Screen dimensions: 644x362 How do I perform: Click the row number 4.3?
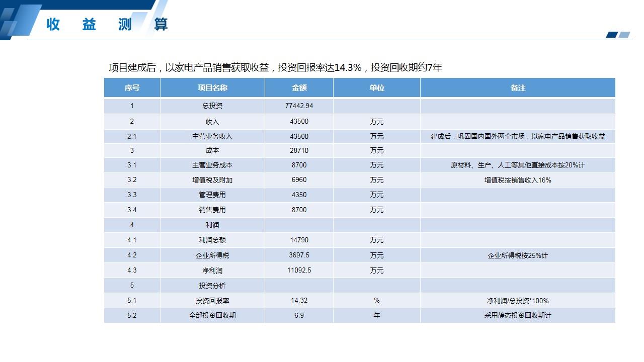coord(132,270)
